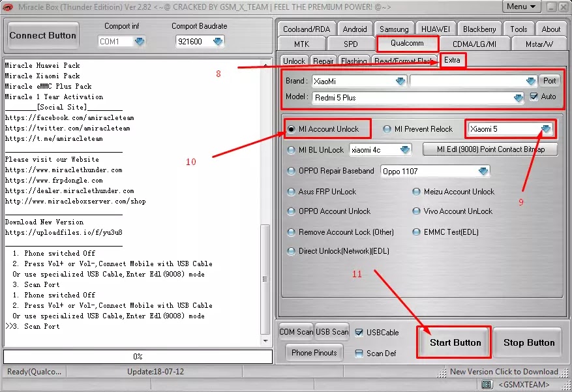Viewport: 572px width, 392px height.
Task: Click the status bar keyboard icon beside GSMXTEAM
Action: (487, 384)
